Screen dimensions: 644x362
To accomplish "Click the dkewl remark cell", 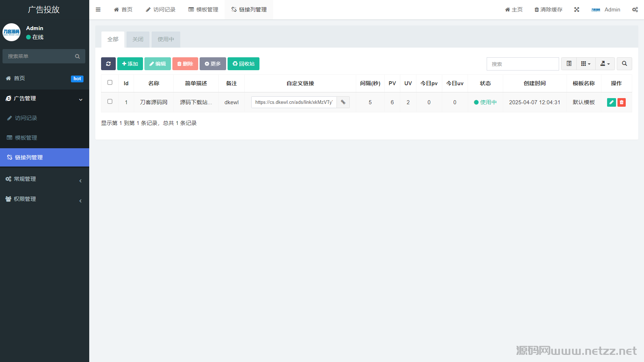I will point(232,102).
